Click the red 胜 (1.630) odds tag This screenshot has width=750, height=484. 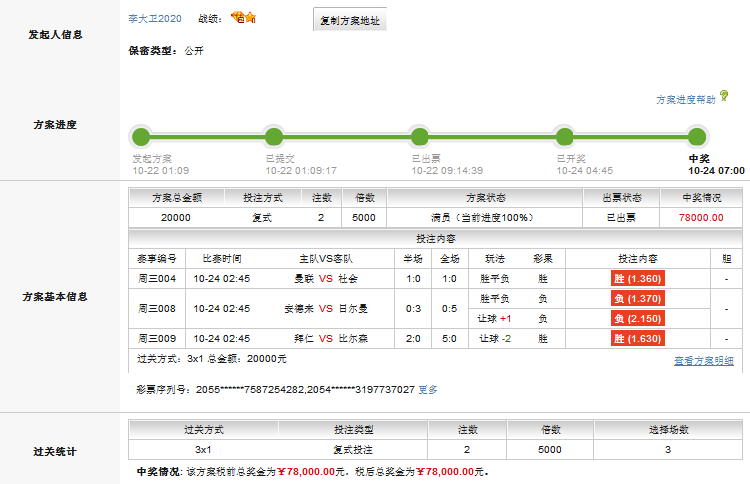pyautogui.click(x=637, y=339)
